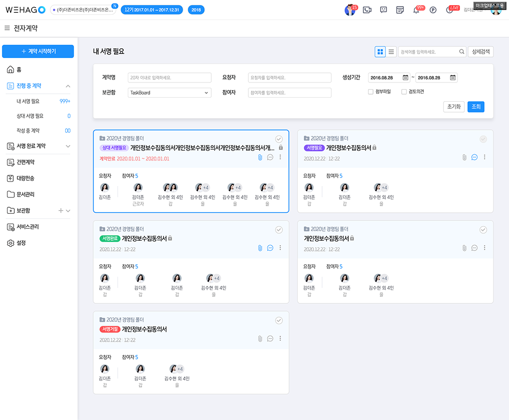Screen dimensions: 509x420
Task: Collapse the 진행 중 계약 sidebar section
Action: coord(68,86)
